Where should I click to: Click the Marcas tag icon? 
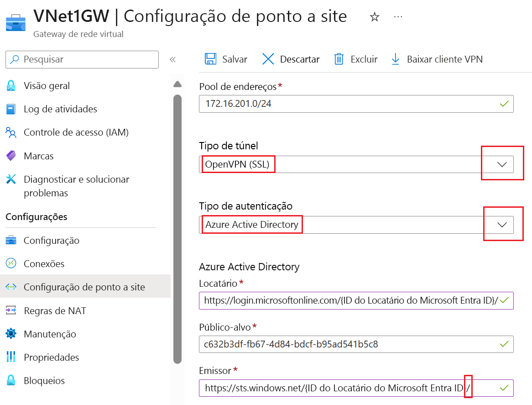click(x=11, y=156)
